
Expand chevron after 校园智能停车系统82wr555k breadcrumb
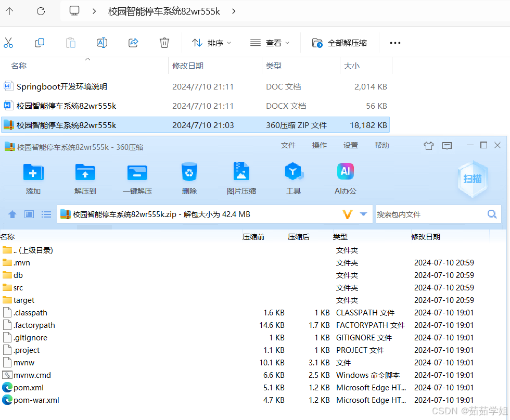point(234,11)
